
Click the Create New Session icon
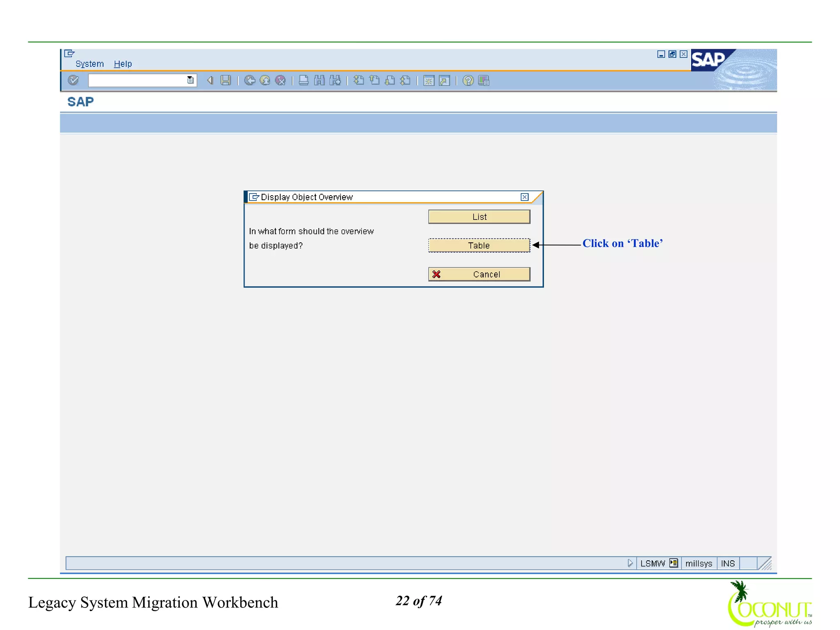coord(429,81)
